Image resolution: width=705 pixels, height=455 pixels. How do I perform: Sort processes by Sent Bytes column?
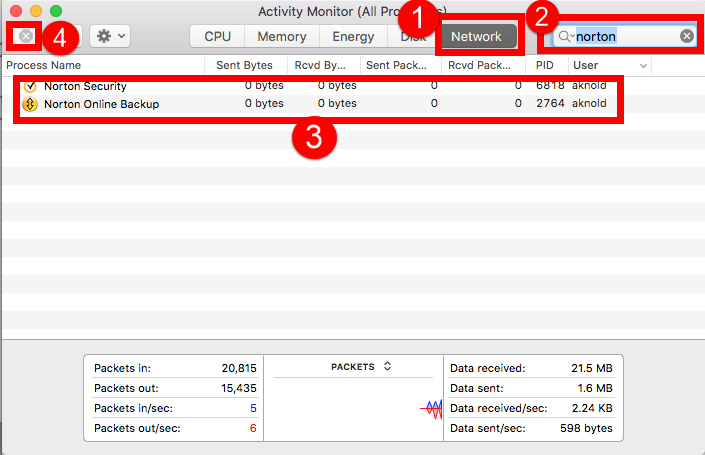244,65
